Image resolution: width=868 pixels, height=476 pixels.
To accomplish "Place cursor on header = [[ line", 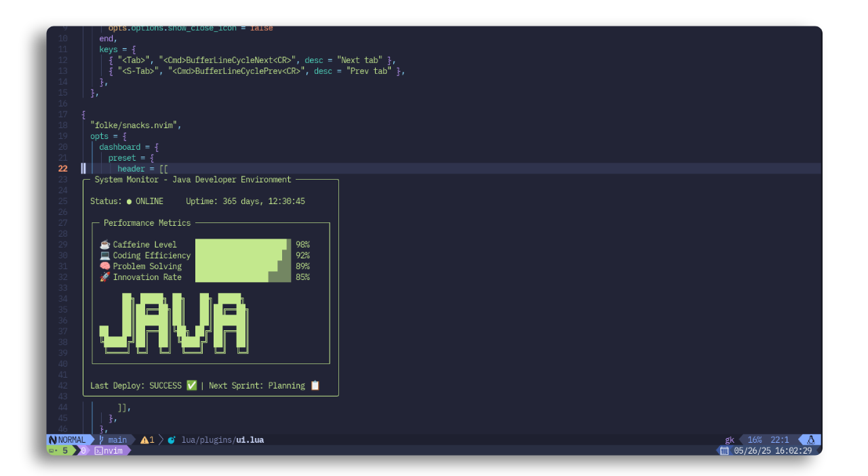I will pyautogui.click(x=142, y=169).
